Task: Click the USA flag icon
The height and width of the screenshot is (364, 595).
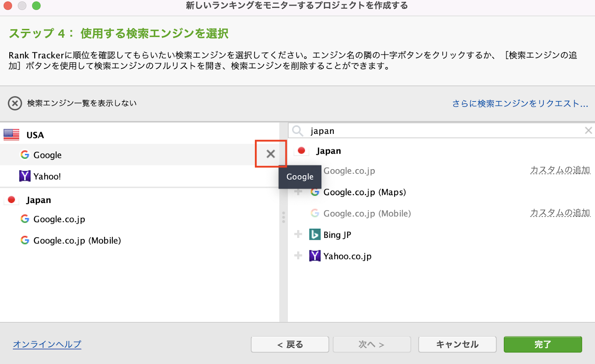Action: [12, 135]
